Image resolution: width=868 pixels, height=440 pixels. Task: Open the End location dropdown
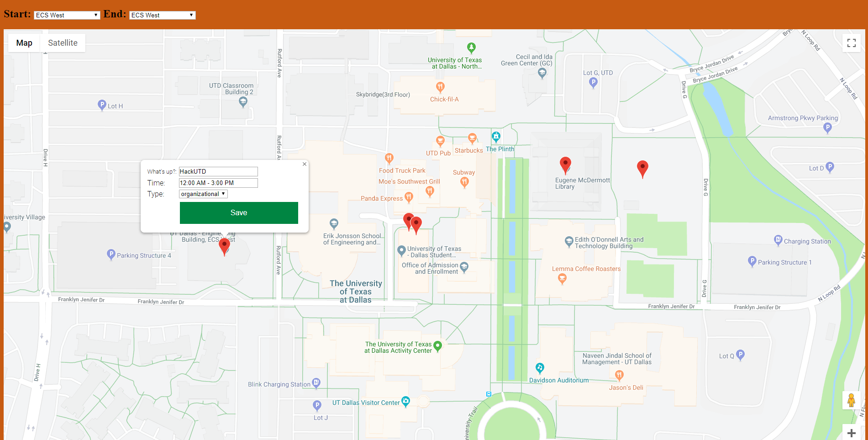[163, 15]
